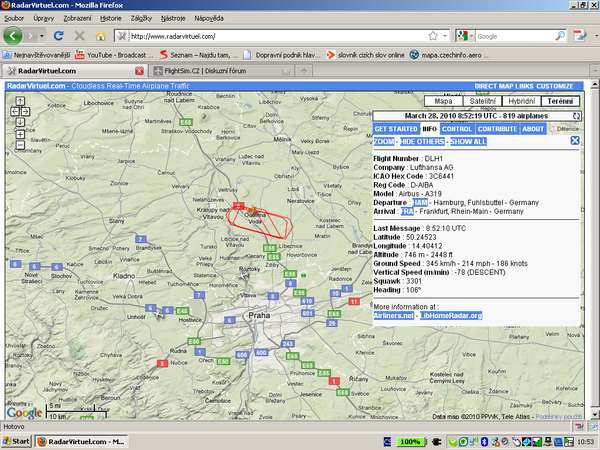Open the Nápověda menu
600x450 pixels.
click(209, 18)
